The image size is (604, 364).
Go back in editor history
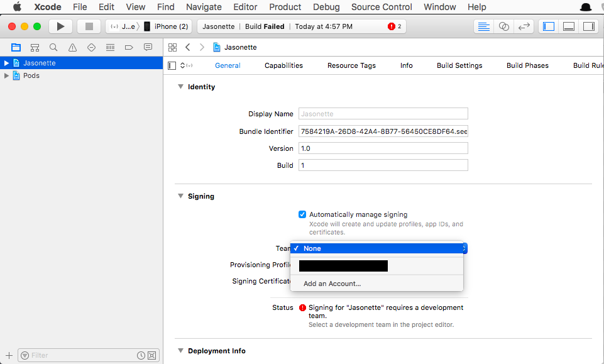(187, 47)
